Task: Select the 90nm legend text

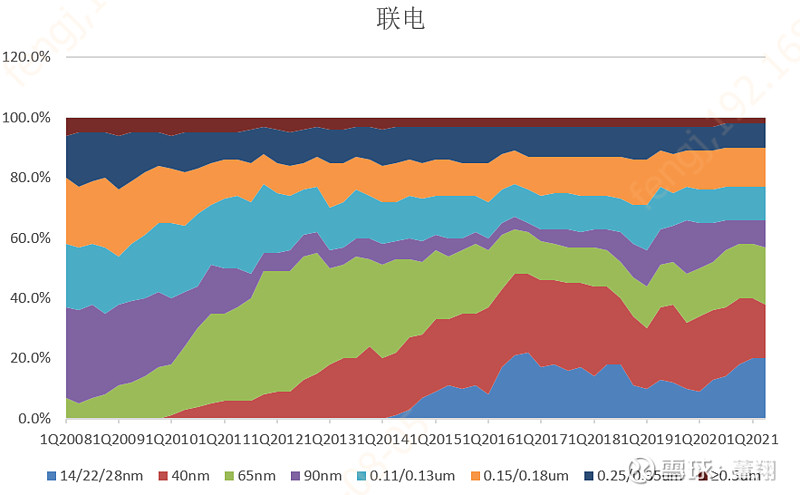Action: tap(324, 474)
